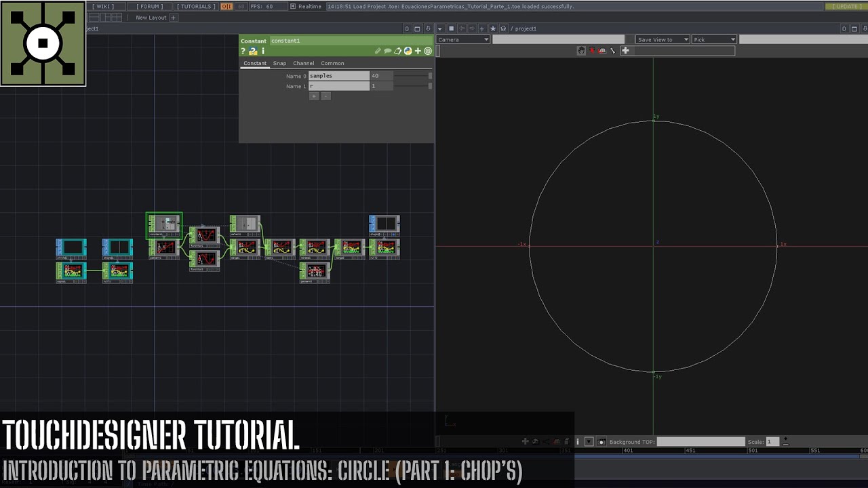Click the plus icon in the right pane bar
Image resolution: width=868 pixels, height=488 pixels.
(x=482, y=28)
